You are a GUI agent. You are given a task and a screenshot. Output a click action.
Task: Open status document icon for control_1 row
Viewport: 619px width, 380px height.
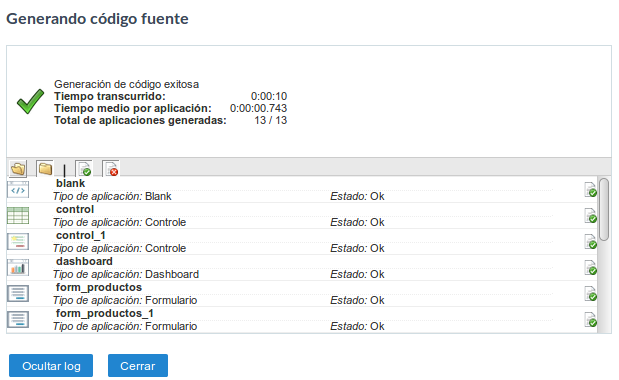click(591, 242)
